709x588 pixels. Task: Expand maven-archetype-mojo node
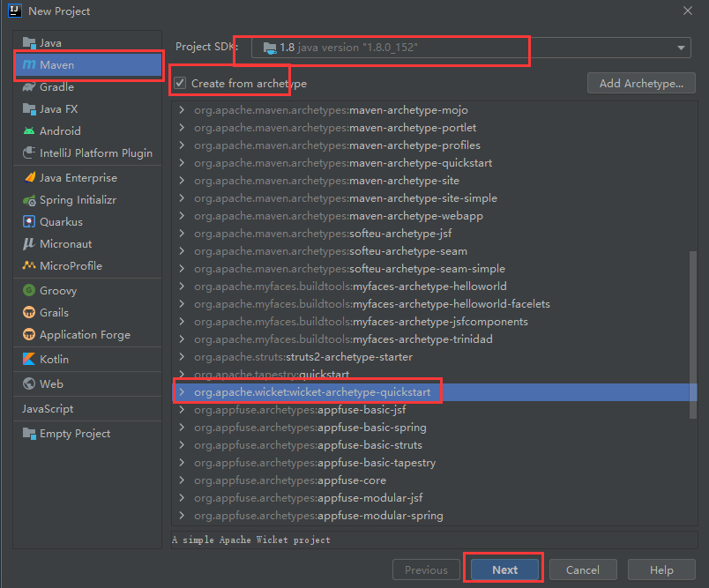click(182, 110)
